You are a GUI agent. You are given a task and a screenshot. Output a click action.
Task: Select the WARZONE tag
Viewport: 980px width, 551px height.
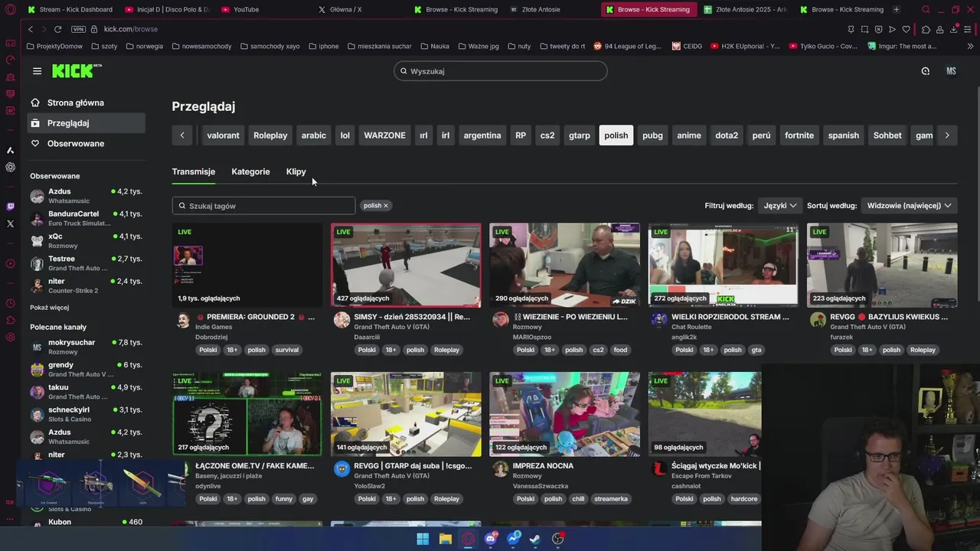(x=384, y=135)
